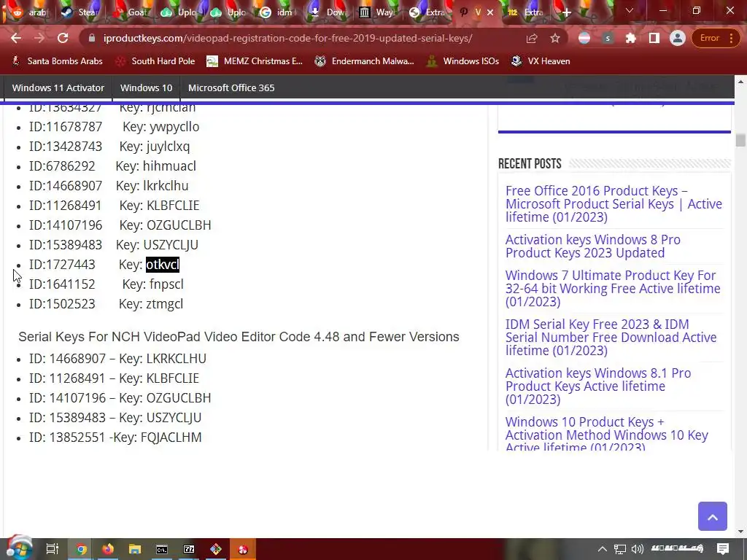Open the Windows Start button
Image resolution: width=747 pixels, height=560 pixels.
point(19,548)
